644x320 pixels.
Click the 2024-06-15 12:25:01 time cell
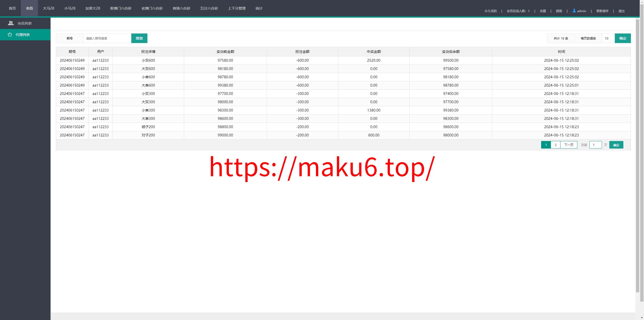pyautogui.click(x=561, y=85)
